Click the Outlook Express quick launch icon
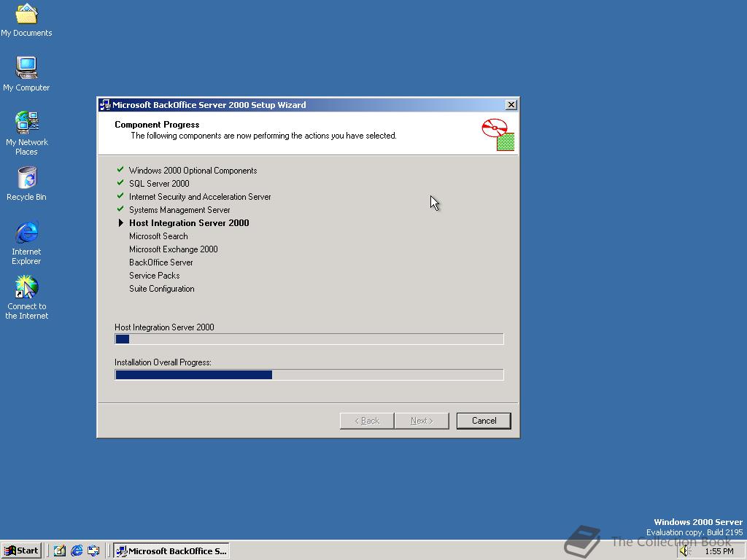747x560 pixels. [93, 551]
